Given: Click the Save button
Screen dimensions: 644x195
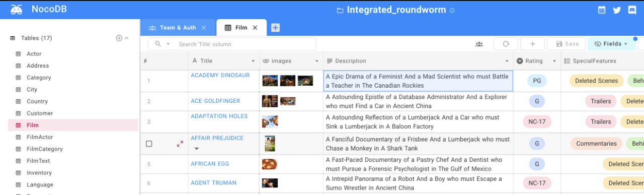Looking at the screenshot, I should pos(566,44).
